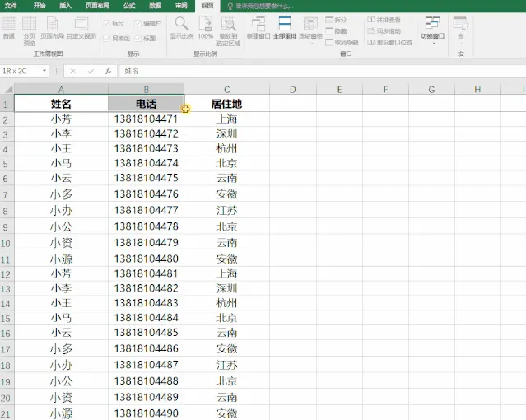The height and width of the screenshot is (420, 526).
Task: Open the Home (开始) tab
Action: pyautogui.click(x=40, y=6)
